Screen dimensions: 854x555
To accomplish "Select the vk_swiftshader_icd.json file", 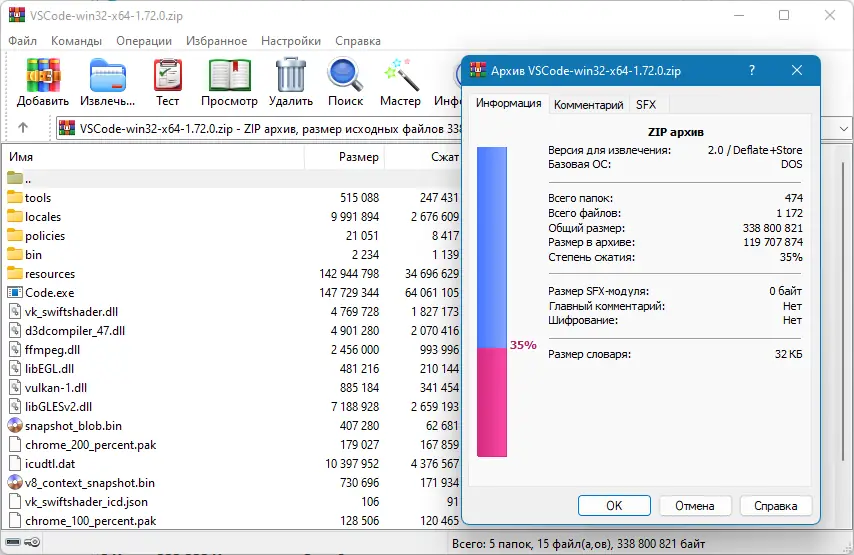I will [x=233, y=502].
